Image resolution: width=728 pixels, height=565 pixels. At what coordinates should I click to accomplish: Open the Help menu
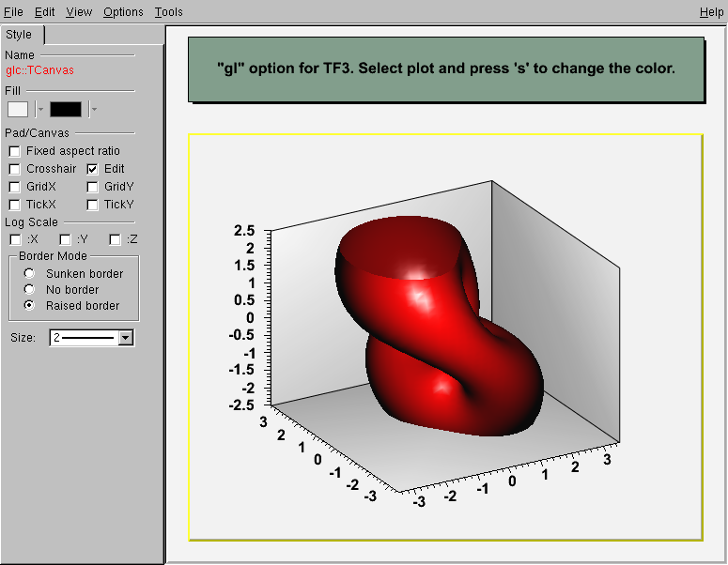[711, 12]
